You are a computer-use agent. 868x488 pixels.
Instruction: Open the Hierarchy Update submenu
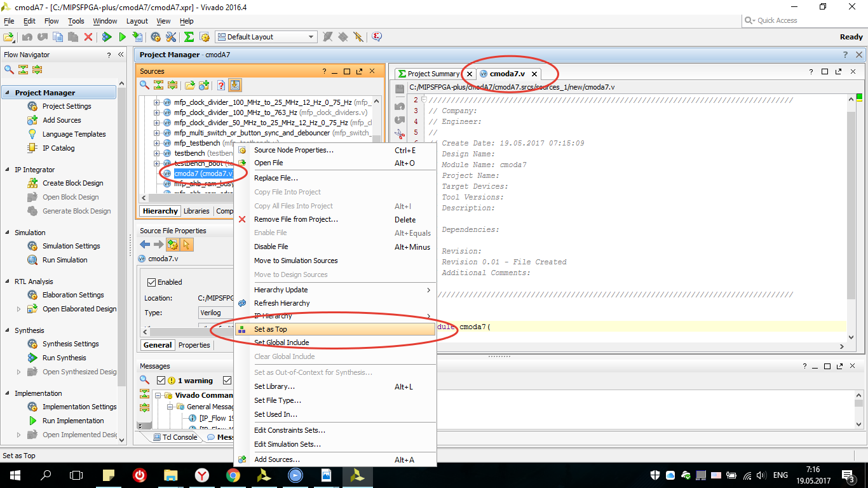(335, 290)
